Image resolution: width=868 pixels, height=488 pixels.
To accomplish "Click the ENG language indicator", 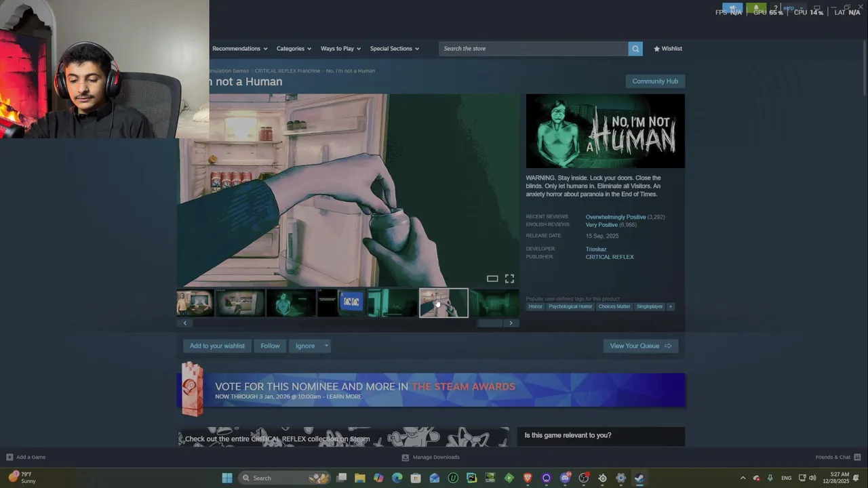I will [x=786, y=478].
